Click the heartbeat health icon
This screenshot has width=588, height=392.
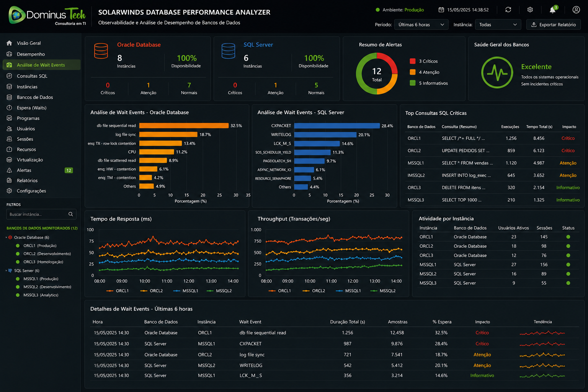point(497,72)
